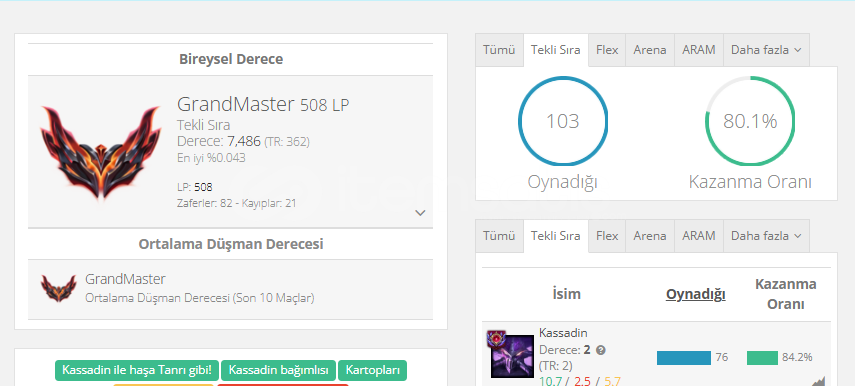Viewport: 855px width, 386px height.
Task: Switch to the ARAM tab in the champions panel
Action: pyautogui.click(x=699, y=236)
